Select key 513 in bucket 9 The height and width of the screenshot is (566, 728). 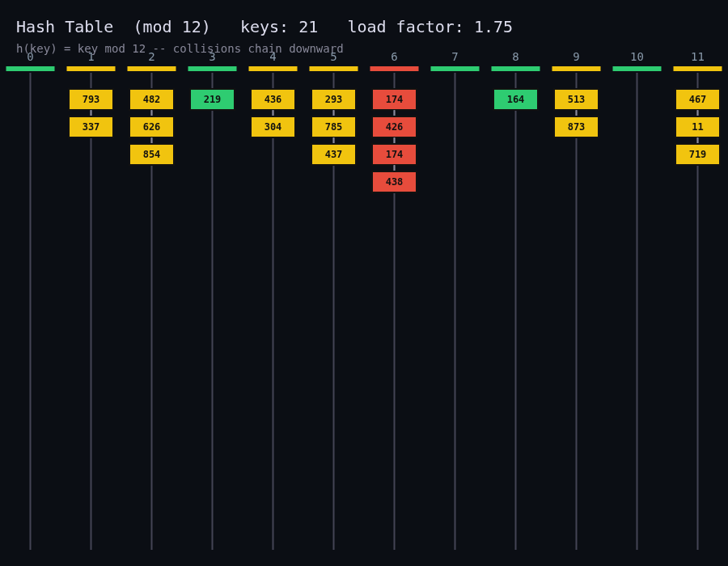point(576,99)
